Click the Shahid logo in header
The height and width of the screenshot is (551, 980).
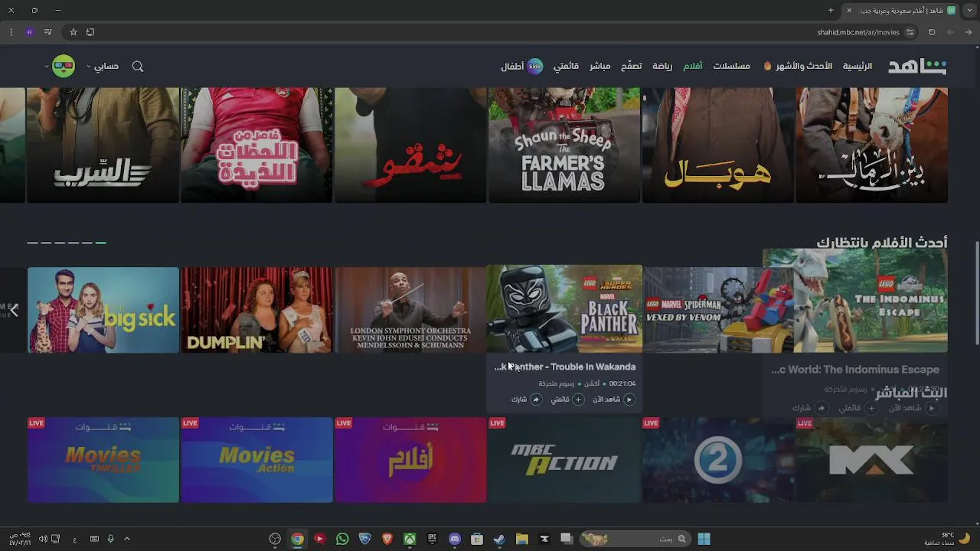[917, 67]
